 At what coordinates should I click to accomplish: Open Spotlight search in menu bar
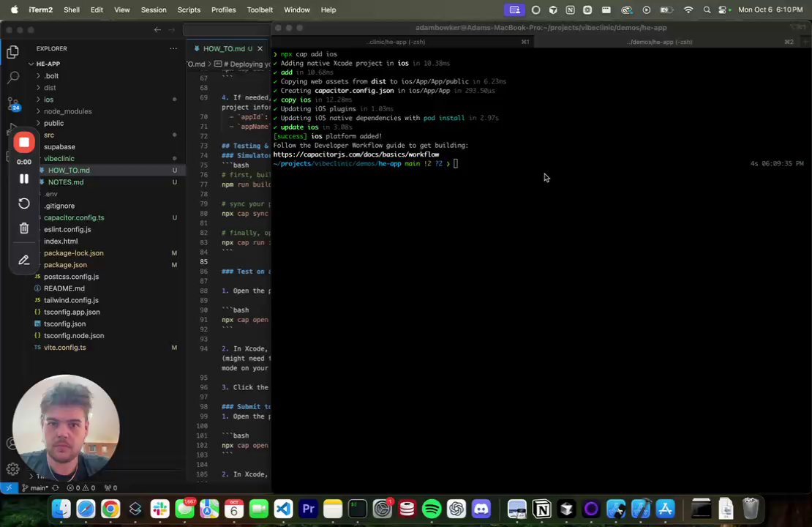(x=707, y=10)
